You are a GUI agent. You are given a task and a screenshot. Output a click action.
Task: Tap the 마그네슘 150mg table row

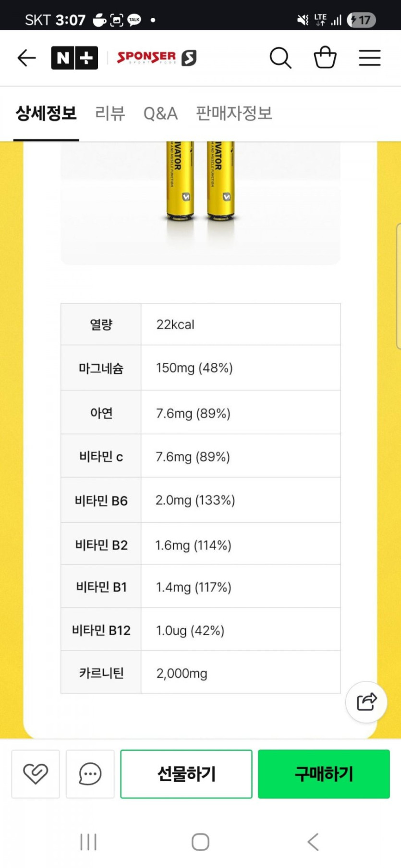(x=200, y=368)
